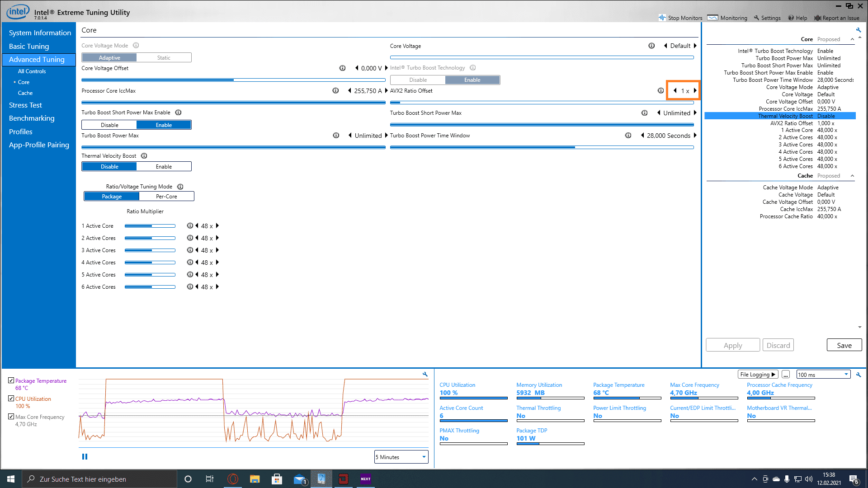Collapse the Cache proposed settings section
Screen dimensions: 868x488
click(x=852, y=176)
